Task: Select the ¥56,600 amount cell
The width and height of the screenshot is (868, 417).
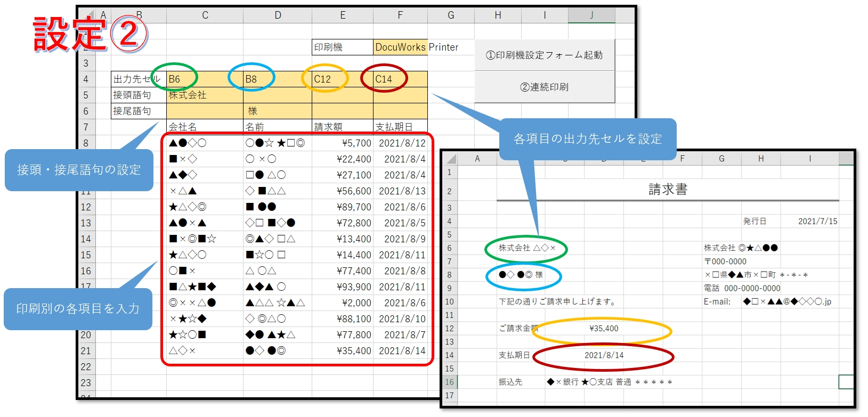Action: (343, 191)
